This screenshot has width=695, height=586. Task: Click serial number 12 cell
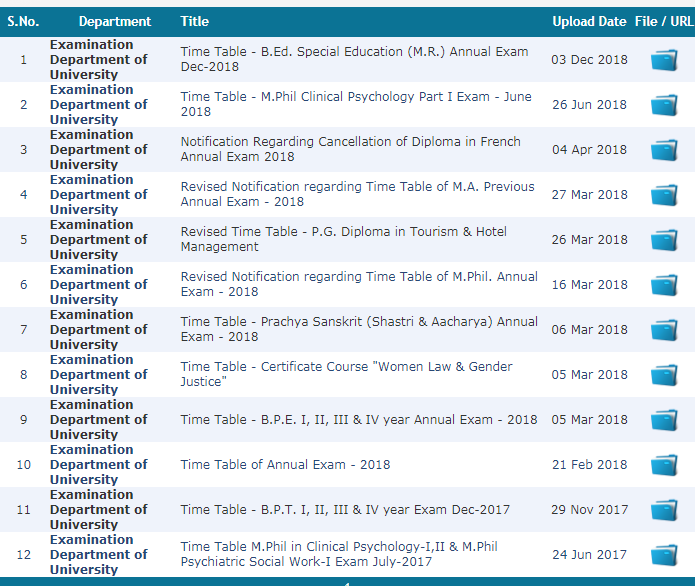point(23,555)
